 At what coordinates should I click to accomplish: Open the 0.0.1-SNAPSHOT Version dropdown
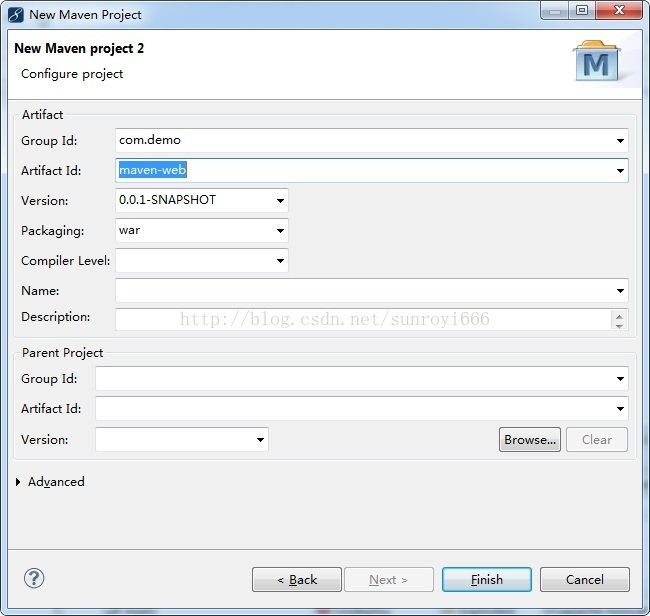(x=280, y=201)
